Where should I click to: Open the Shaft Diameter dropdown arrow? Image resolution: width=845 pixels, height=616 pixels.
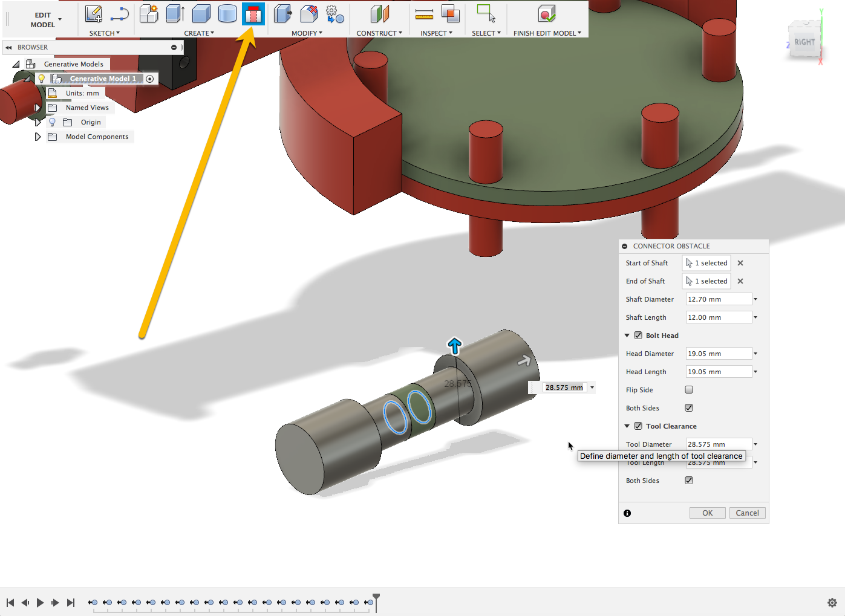coord(755,299)
